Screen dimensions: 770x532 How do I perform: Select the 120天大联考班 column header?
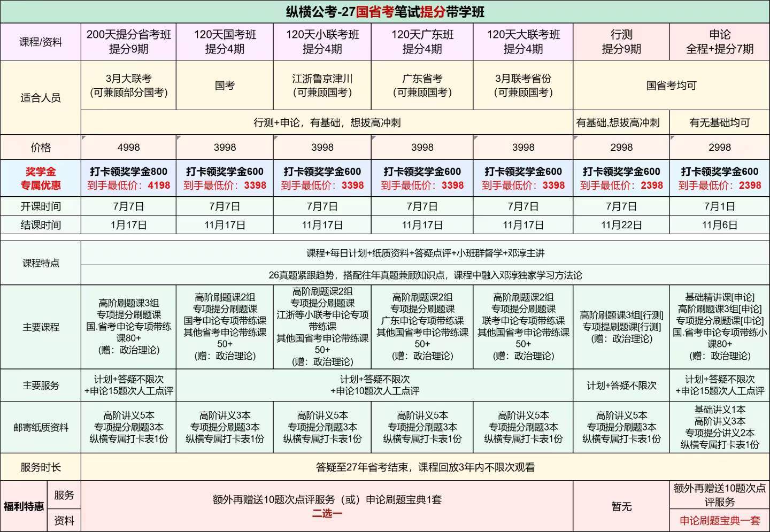523,42
